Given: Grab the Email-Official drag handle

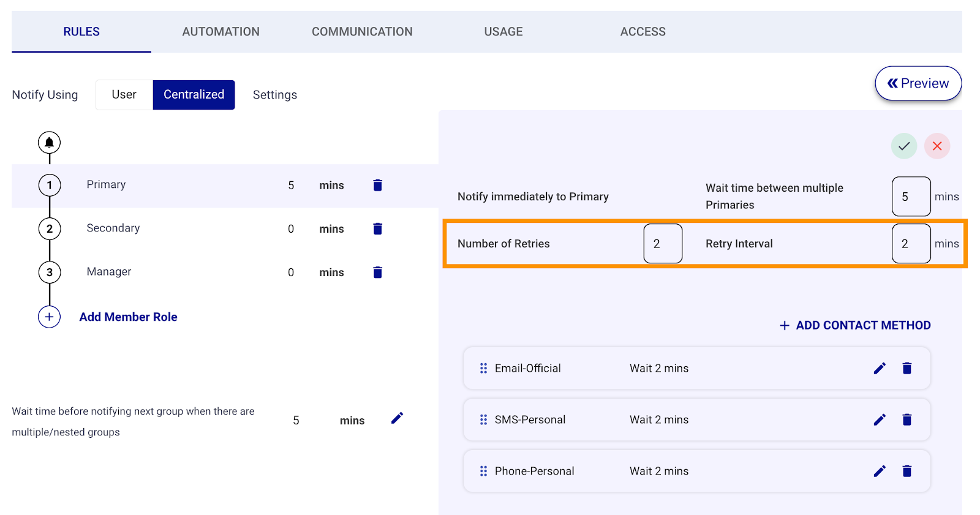Looking at the screenshot, I should pos(483,368).
